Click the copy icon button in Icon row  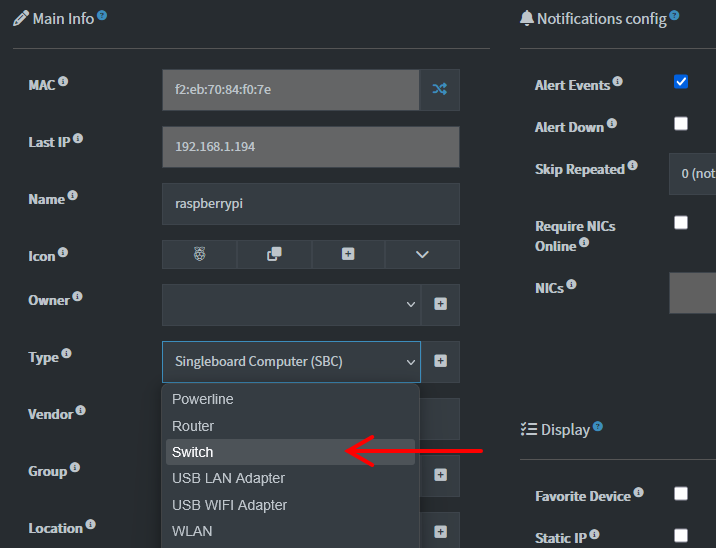point(274,254)
